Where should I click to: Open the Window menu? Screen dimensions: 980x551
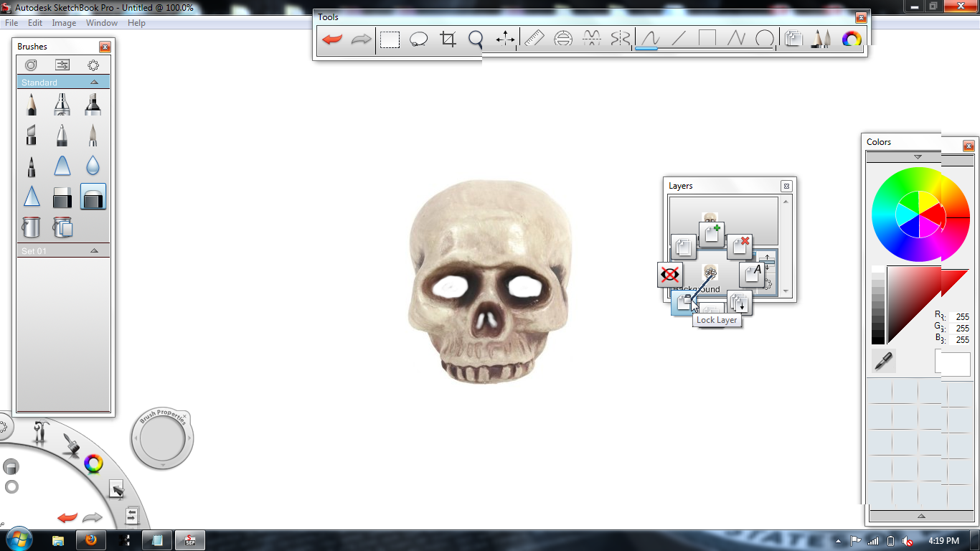(x=102, y=23)
